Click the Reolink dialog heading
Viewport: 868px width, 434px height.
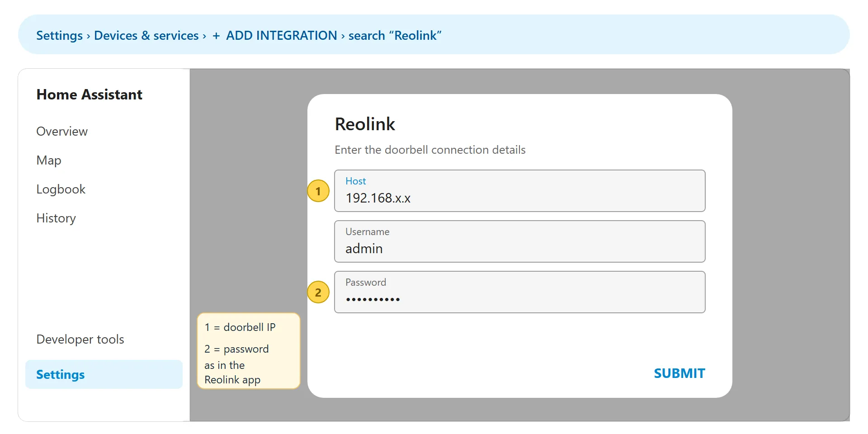(x=365, y=124)
